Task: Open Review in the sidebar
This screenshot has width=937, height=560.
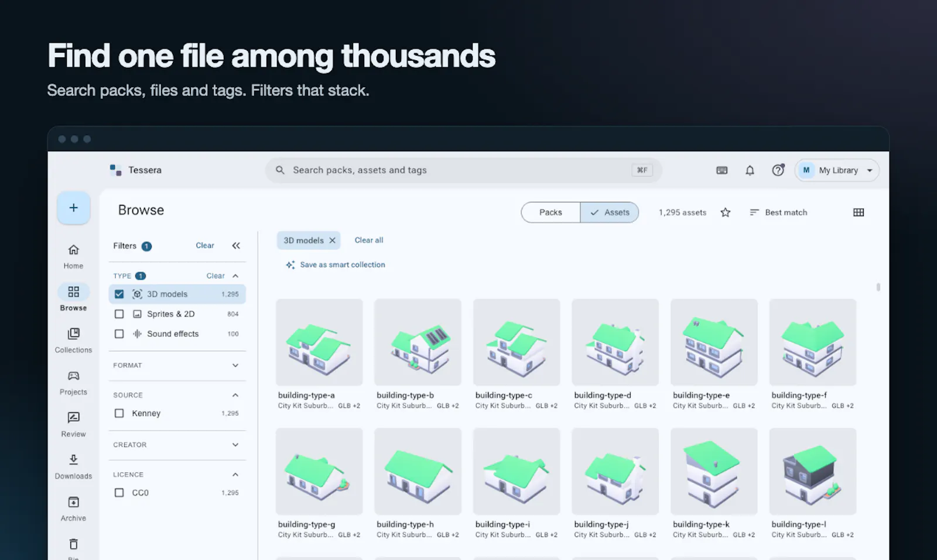Action: [x=73, y=425]
